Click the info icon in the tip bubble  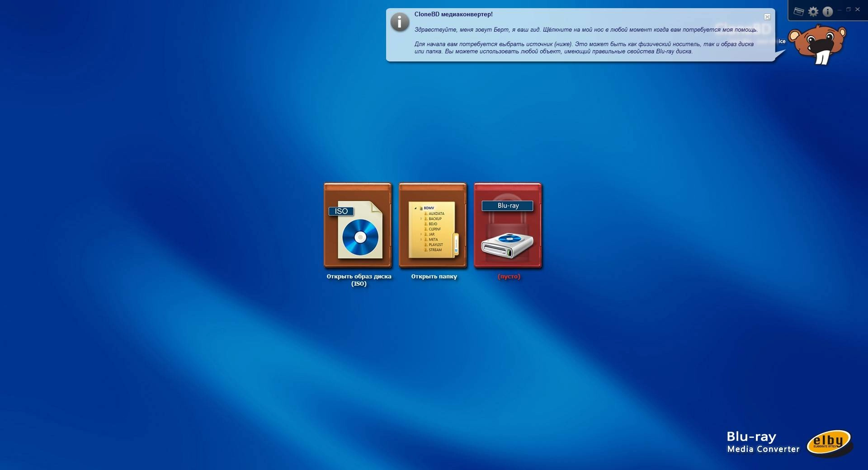[400, 22]
